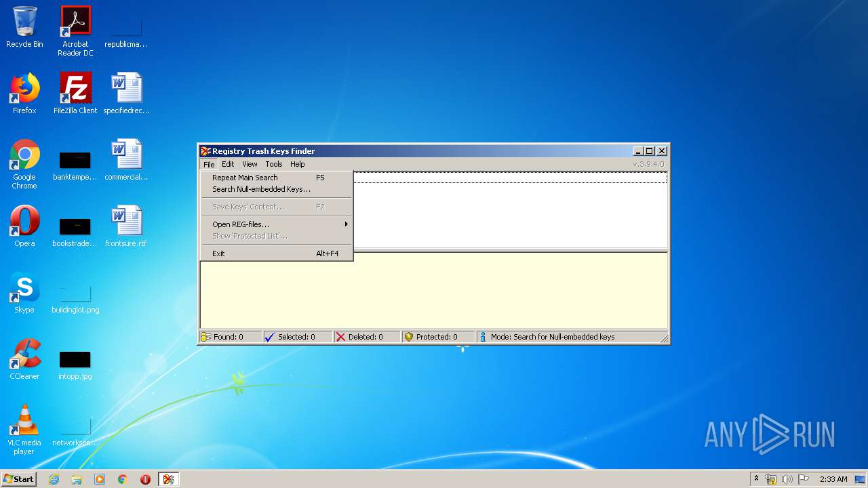
Task: Open the Edit menu
Action: coord(228,164)
